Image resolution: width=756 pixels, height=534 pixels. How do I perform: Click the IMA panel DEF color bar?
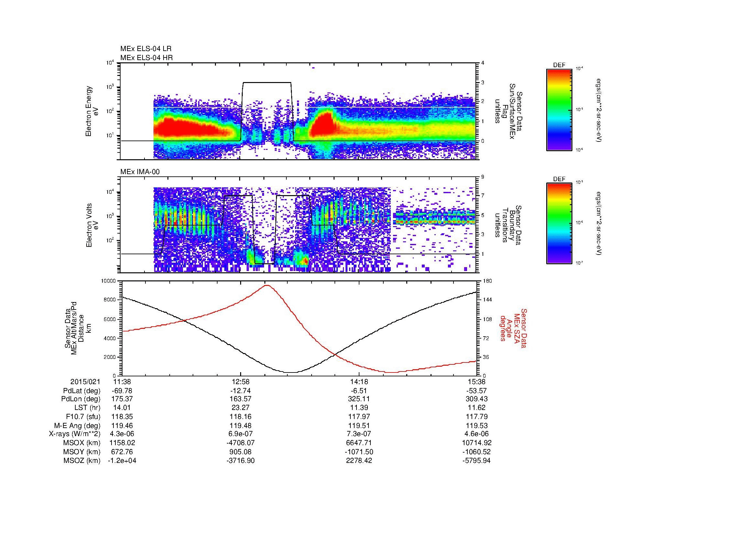(x=559, y=224)
